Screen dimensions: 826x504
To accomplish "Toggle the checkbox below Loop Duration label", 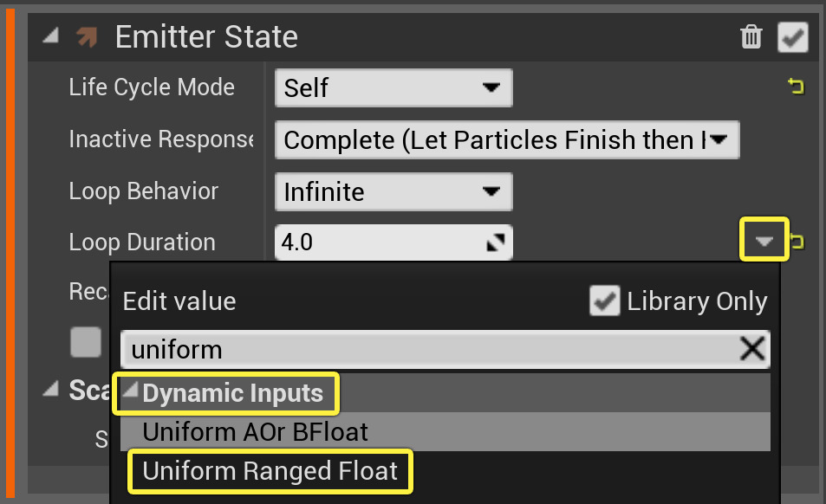I will (85, 343).
